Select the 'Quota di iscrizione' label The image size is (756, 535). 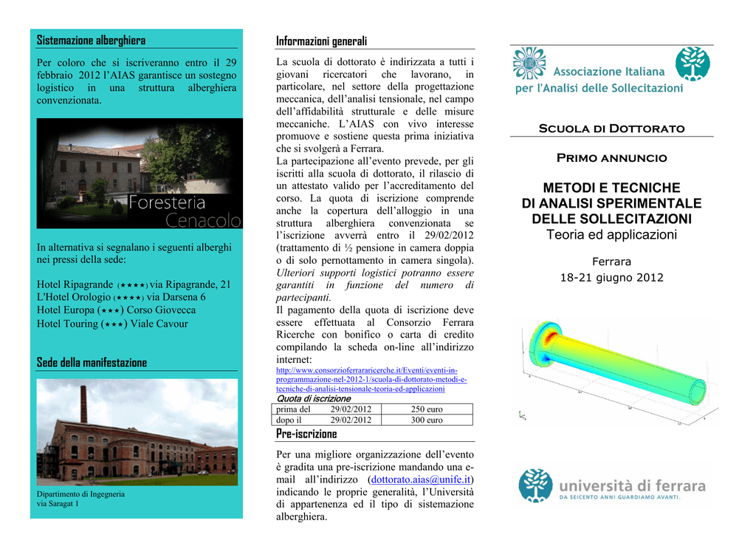pyautogui.click(x=313, y=399)
